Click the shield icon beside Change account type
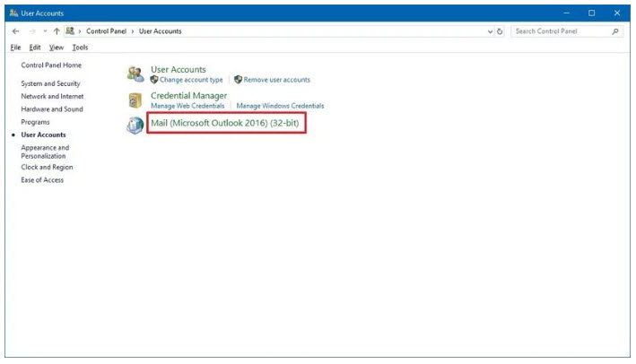636x364 pixels. tap(154, 80)
